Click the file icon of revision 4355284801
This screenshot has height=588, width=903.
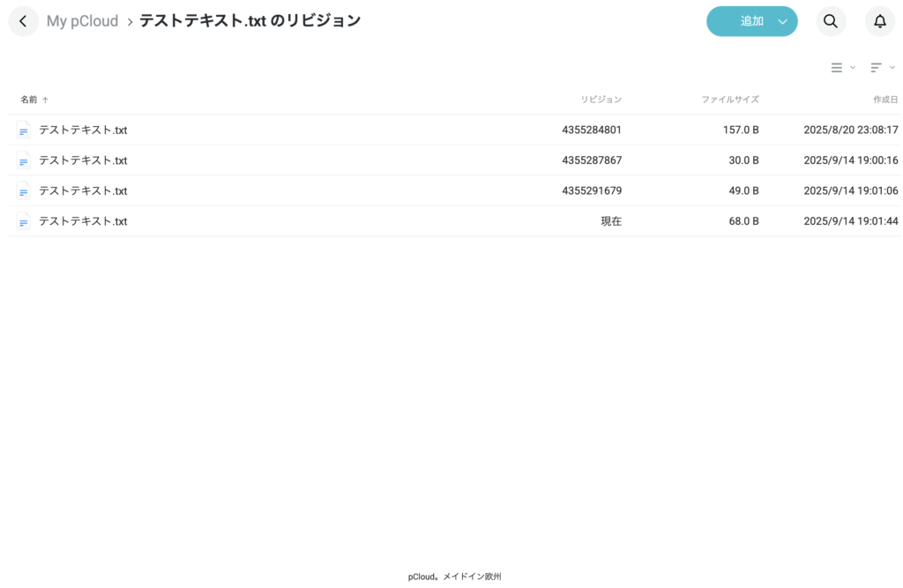pos(23,130)
